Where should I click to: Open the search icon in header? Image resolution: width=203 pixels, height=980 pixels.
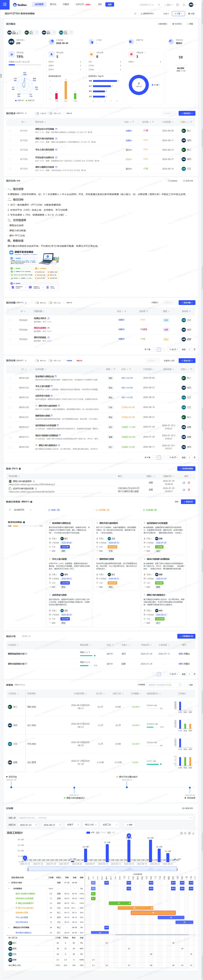click(159, 5)
